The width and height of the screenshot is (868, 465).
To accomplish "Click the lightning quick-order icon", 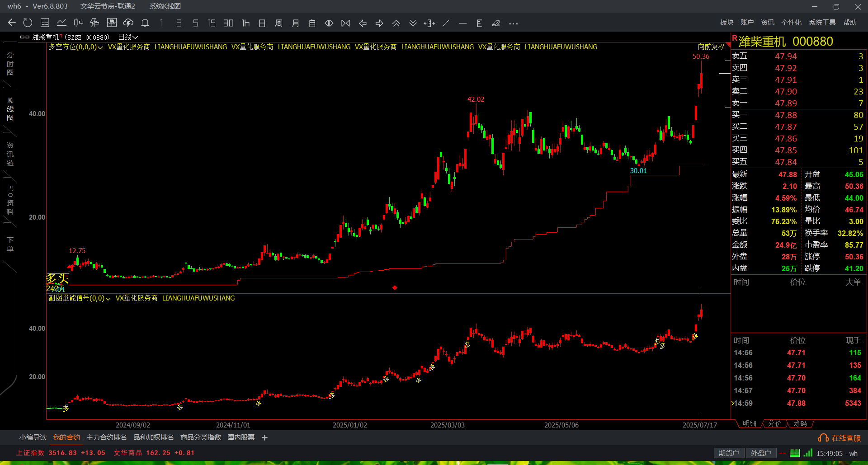I will pyautogui.click(x=94, y=23).
